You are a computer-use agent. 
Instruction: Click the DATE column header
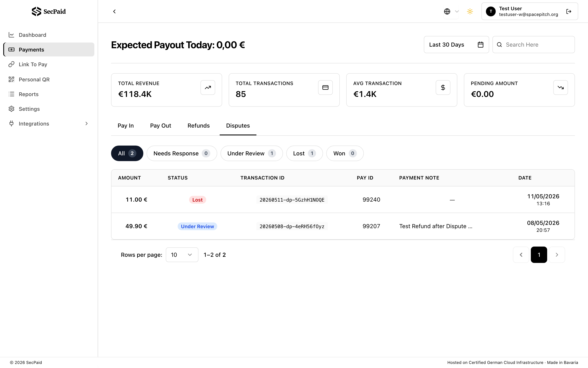tap(525, 178)
